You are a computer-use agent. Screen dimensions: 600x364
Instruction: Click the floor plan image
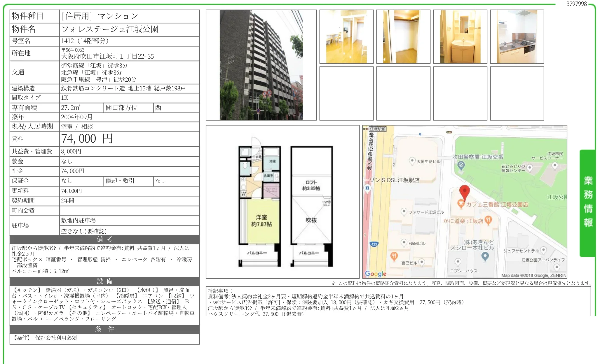point(282,202)
